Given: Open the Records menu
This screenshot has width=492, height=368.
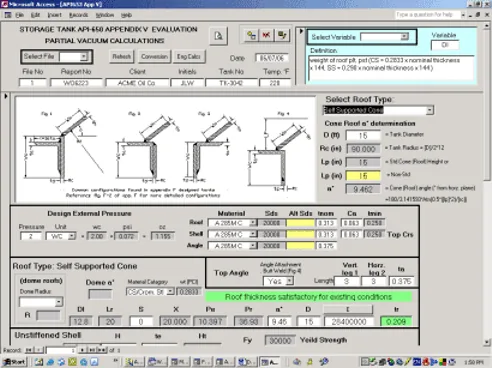Looking at the screenshot, I should pos(79,15).
